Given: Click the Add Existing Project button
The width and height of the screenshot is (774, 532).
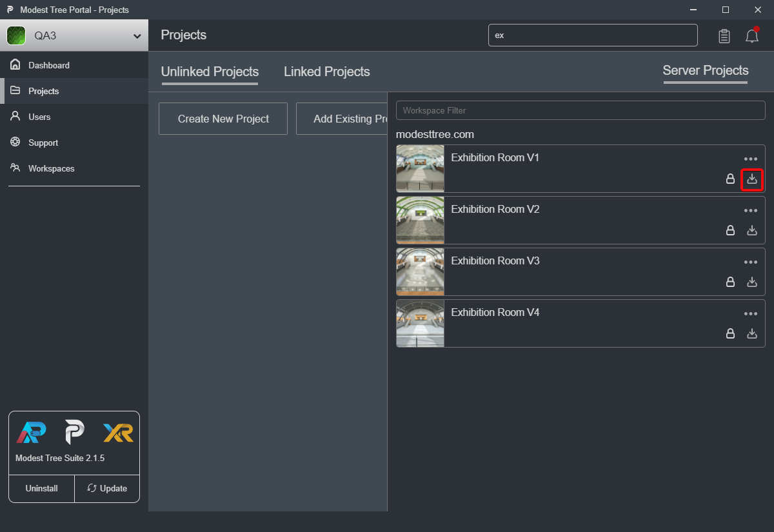Looking at the screenshot, I should 342,119.
